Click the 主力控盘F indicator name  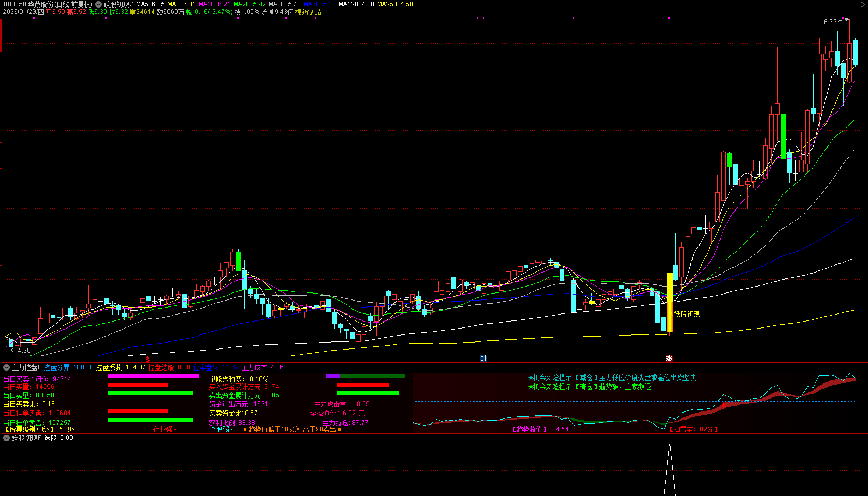[26, 367]
